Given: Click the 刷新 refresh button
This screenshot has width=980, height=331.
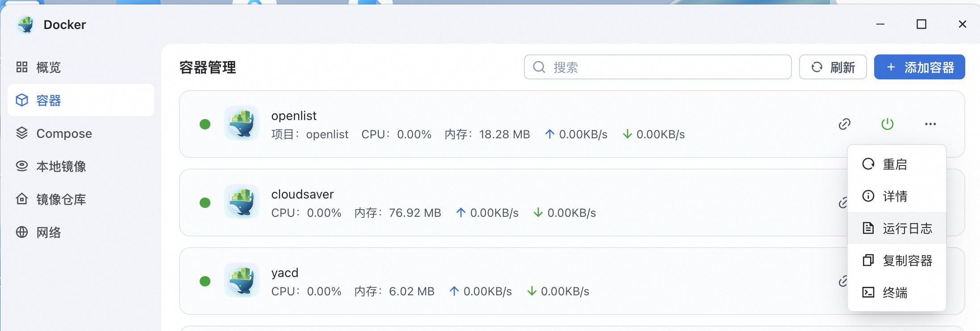Looking at the screenshot, I should click(x=833, y=67).
